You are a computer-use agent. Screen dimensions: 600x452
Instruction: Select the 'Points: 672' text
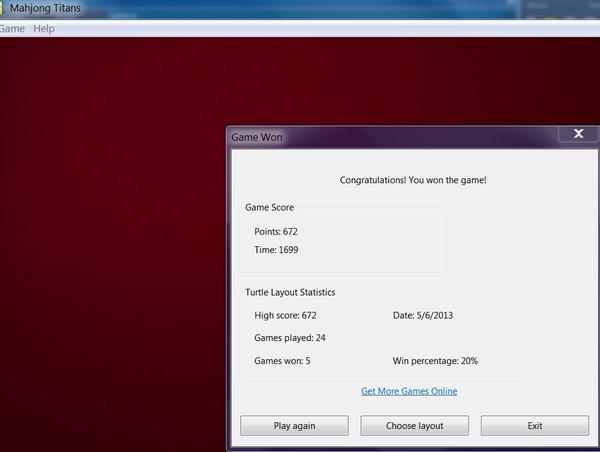[276, 232]
